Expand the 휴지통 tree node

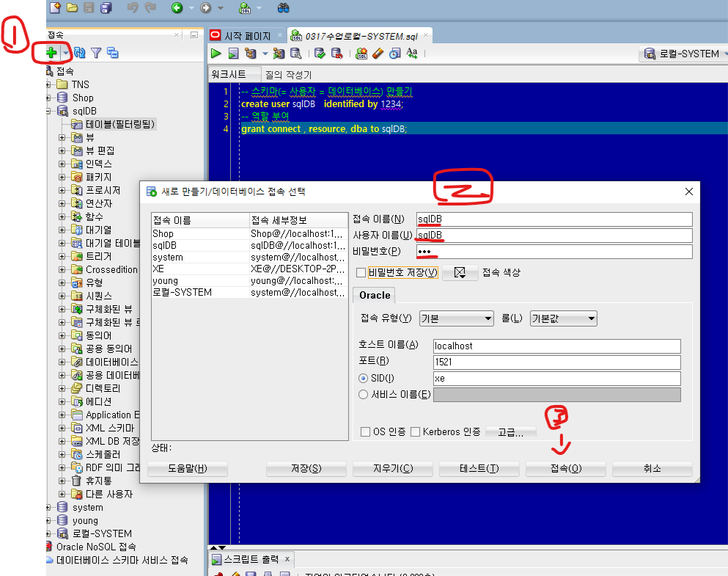(62, 481)
